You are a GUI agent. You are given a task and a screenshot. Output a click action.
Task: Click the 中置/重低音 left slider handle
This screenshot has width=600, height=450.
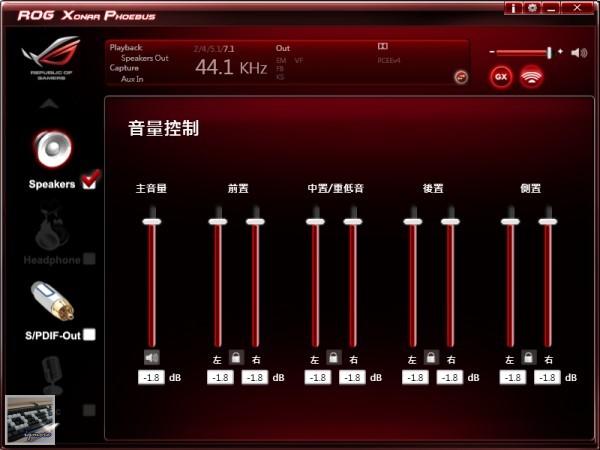(x=315, y=222)
